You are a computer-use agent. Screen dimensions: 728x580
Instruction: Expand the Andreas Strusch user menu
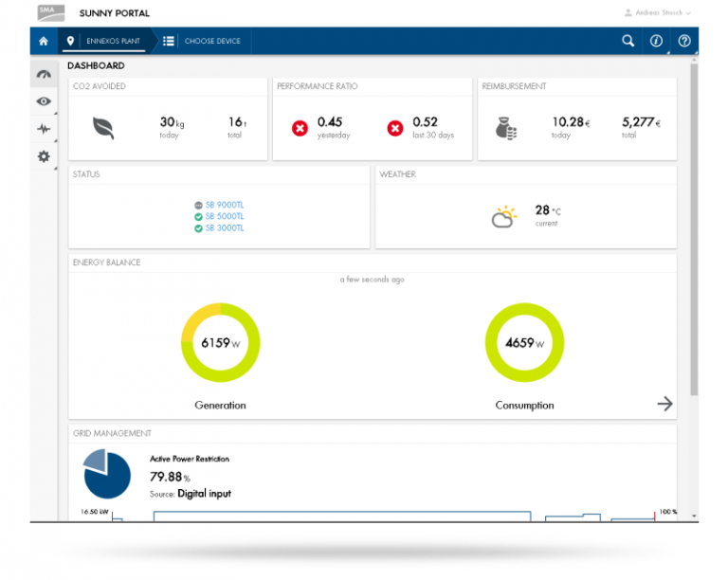pyautogui.click(x=658, y=12)
